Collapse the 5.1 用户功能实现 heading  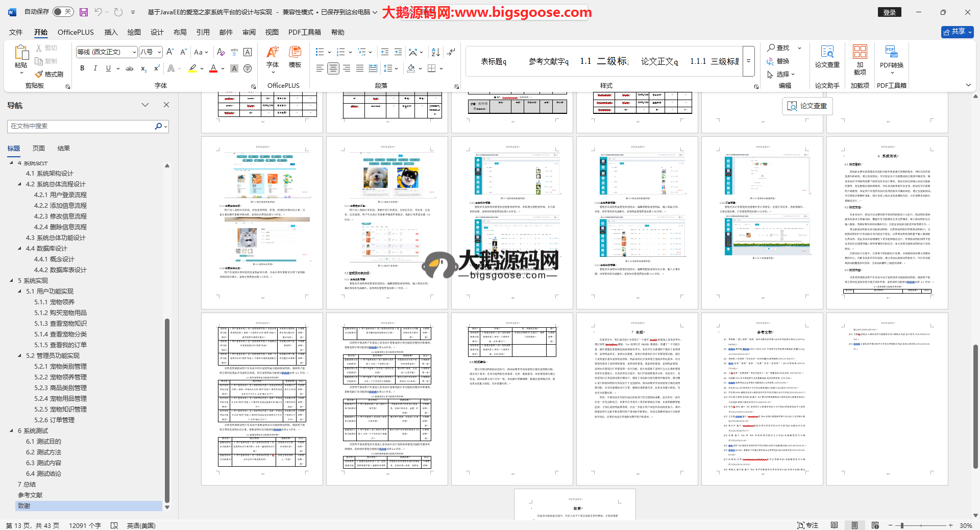[x=20, y=292]
